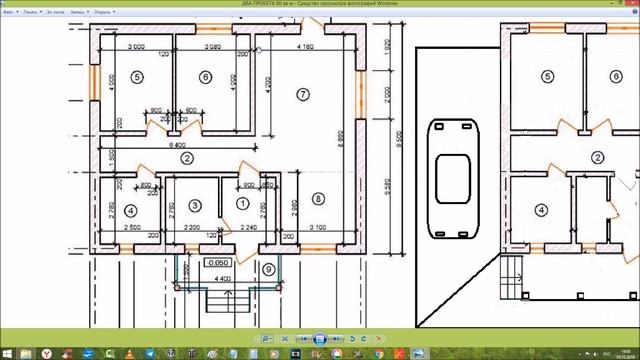Click room number 8 in left plan
Viewport: 640px width, 360px height.
[318, 199]
